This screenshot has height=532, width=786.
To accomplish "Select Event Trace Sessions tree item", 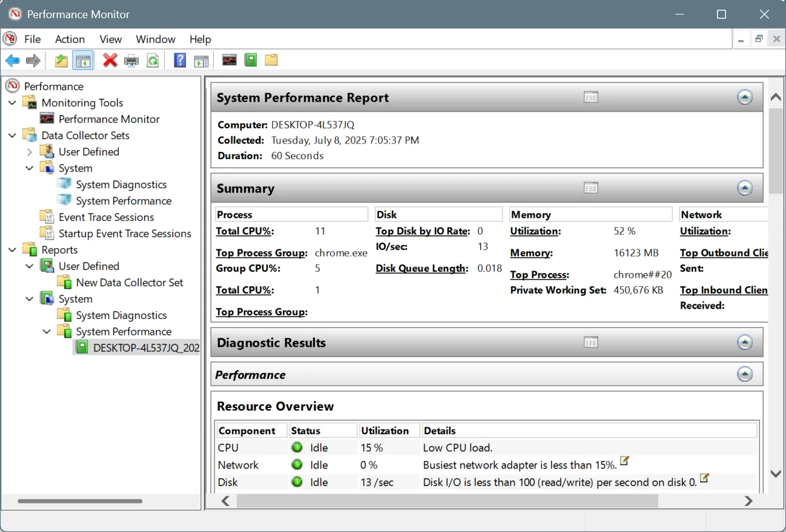I will pyautogui.click(x=106, y=217).
